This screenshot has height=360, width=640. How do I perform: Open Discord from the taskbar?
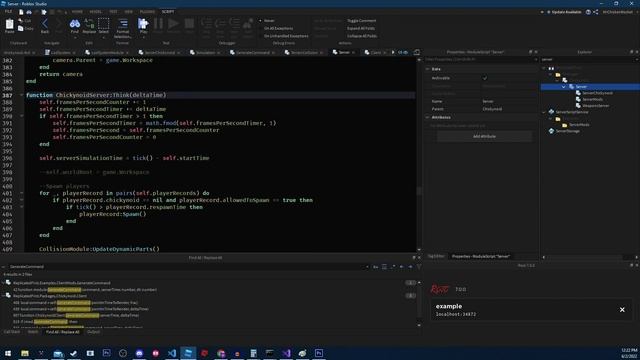click(139, 353)
